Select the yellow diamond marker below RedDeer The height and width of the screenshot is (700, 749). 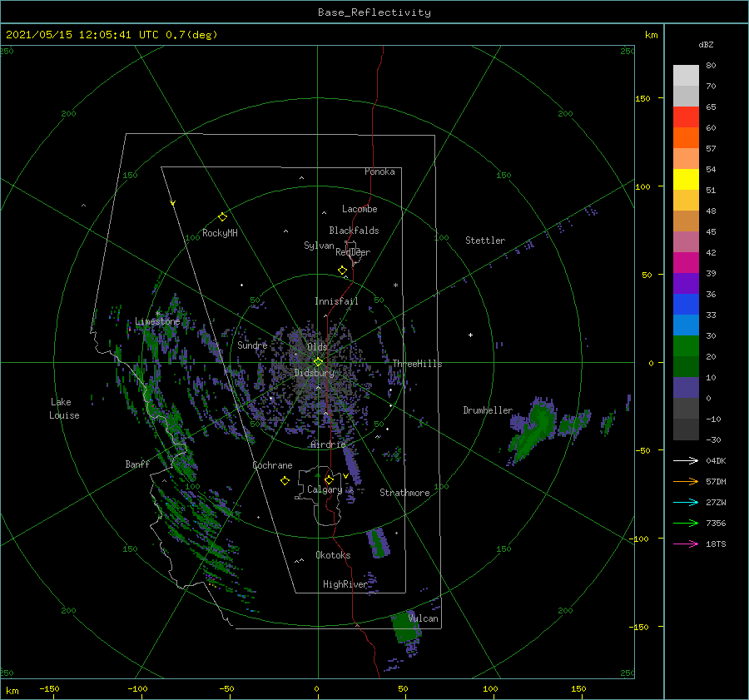(343, 271)
